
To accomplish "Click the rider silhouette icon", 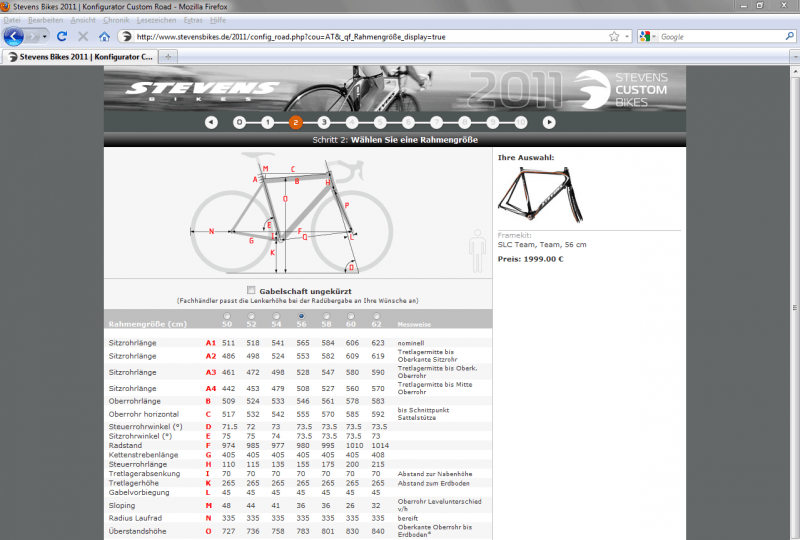I will click(478, 251).
